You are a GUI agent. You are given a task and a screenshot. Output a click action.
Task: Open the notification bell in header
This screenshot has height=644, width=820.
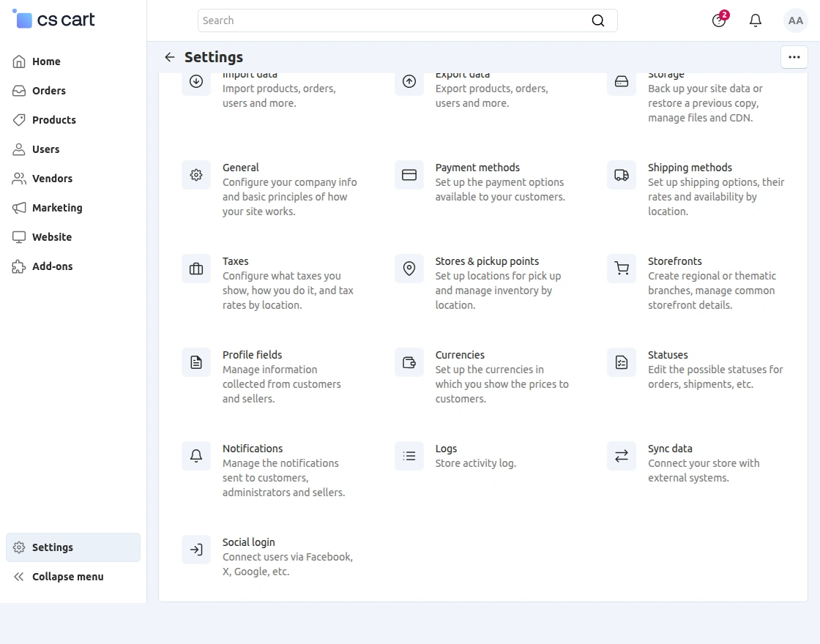pos(756,20)
